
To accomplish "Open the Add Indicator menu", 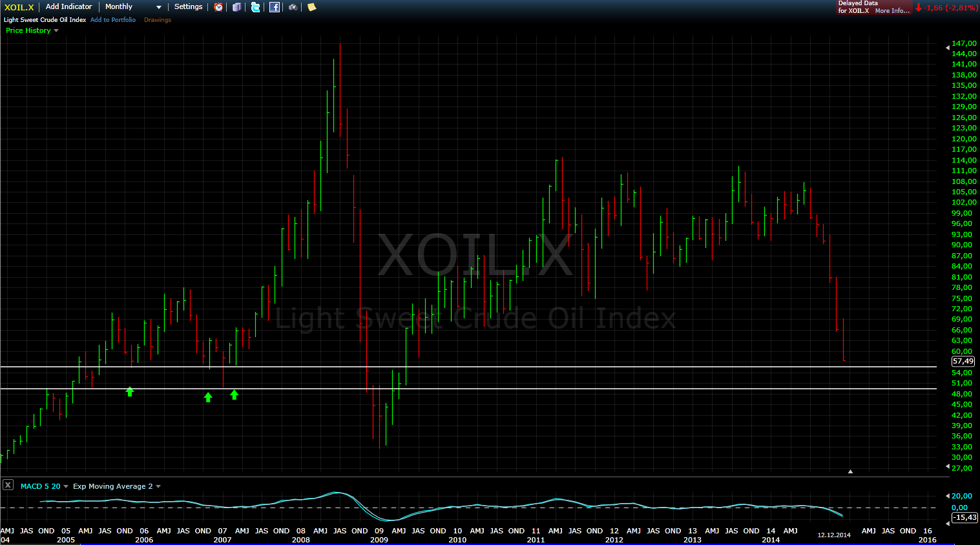I will tap(68, 6).
